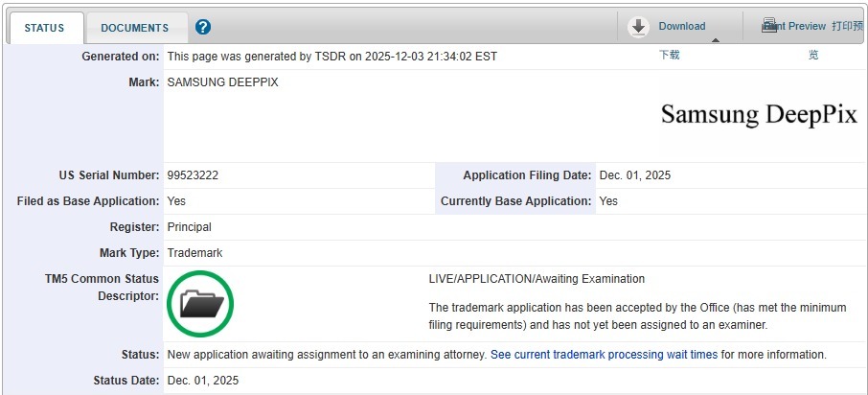Click the LIVE/APPLICATION/Awaiting Examination status text
The image size is (868, 395).
537,279
